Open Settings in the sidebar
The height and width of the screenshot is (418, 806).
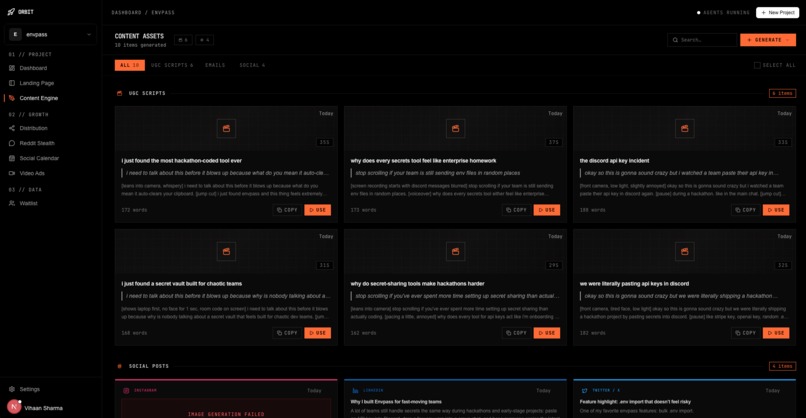pos(29,389)
